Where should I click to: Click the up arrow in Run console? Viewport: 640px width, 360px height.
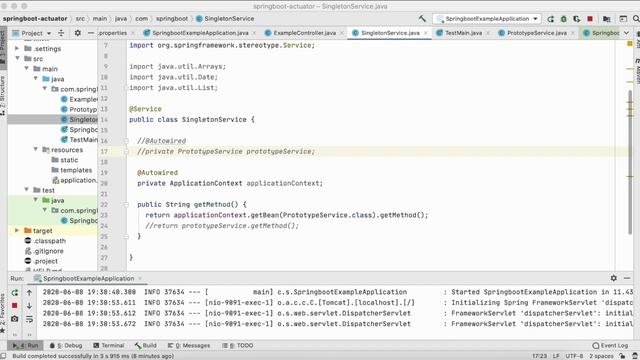click(29, 293)
